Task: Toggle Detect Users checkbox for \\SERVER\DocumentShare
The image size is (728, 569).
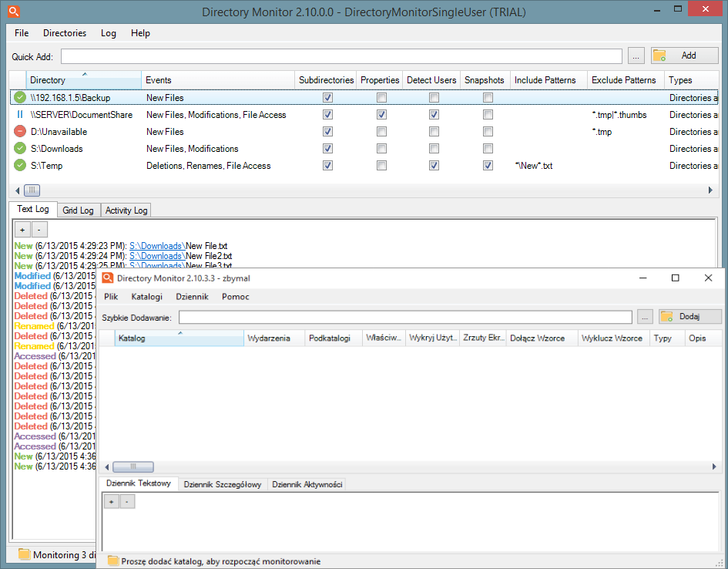Action: tap(434, 114)
